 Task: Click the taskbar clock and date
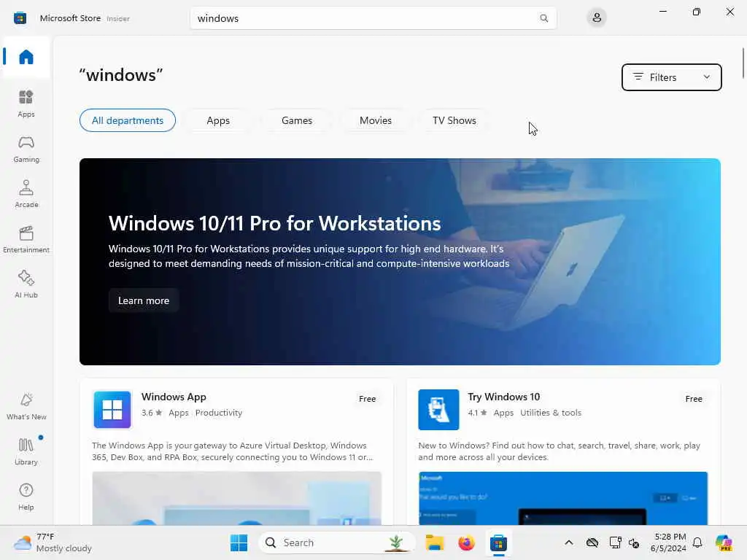[670, 542]
